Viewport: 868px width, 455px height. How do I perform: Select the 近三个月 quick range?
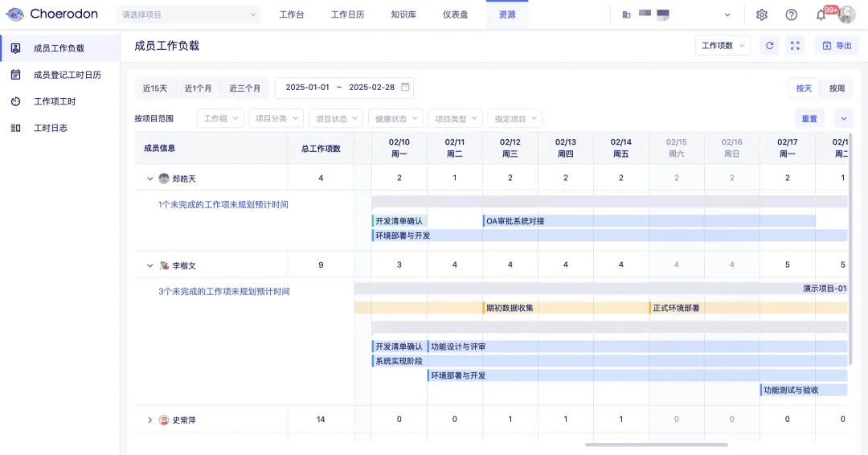(x=244, y=88)
